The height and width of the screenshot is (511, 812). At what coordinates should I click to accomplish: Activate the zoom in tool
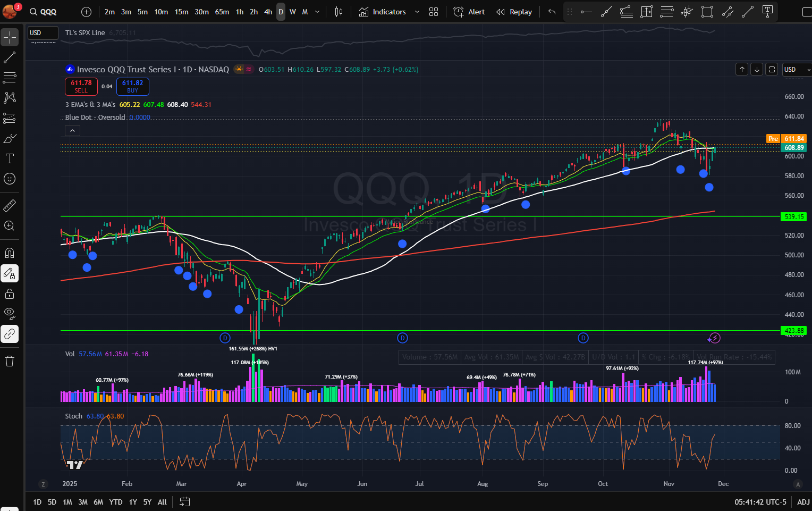pos(10,225)
